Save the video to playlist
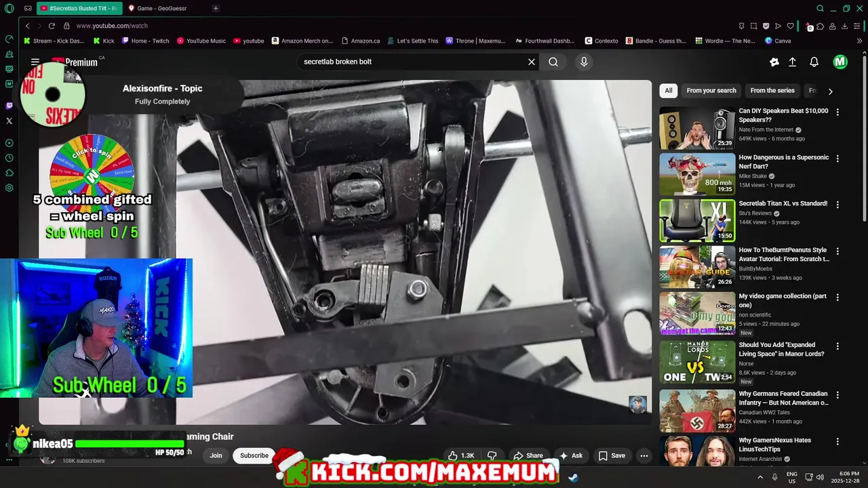 click(x=612, y=455)
